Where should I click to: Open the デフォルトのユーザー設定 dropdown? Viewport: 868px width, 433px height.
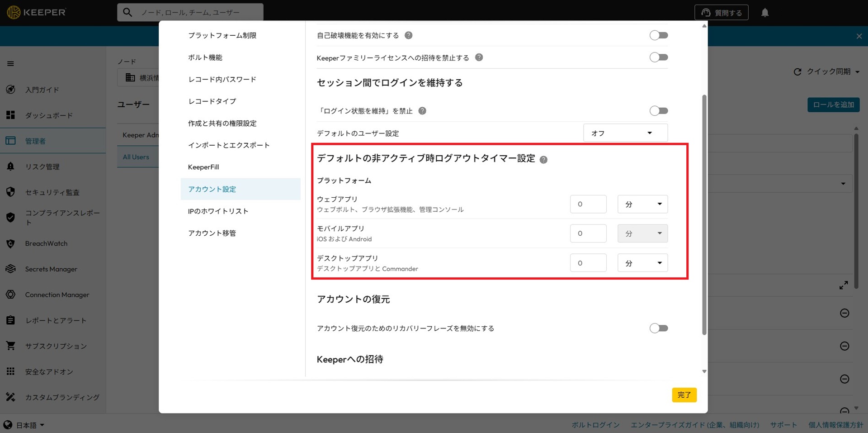click(x=625, y=133)
